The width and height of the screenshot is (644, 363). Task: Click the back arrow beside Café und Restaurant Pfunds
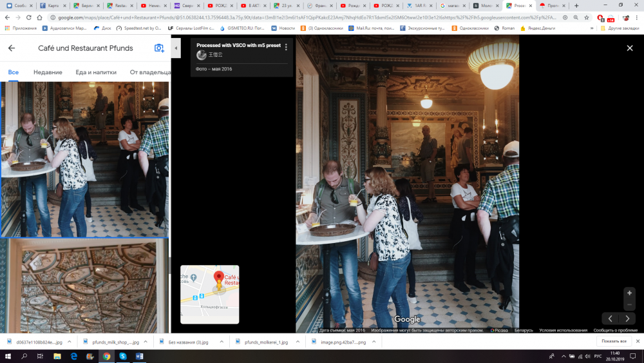click(12, 48)
